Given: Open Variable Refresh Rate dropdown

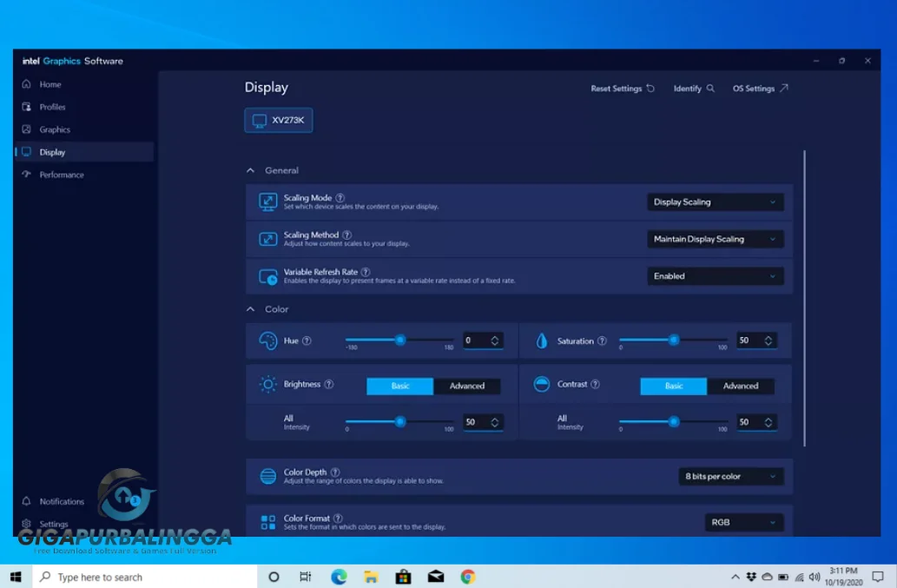Looking at the screenshot, I should pyautogui.click(x=716, y=276).
